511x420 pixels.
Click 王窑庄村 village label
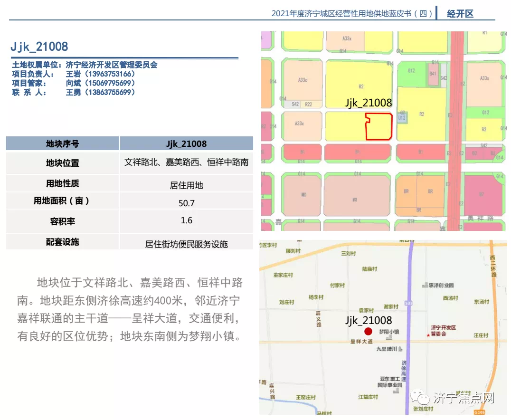(306, 397)
